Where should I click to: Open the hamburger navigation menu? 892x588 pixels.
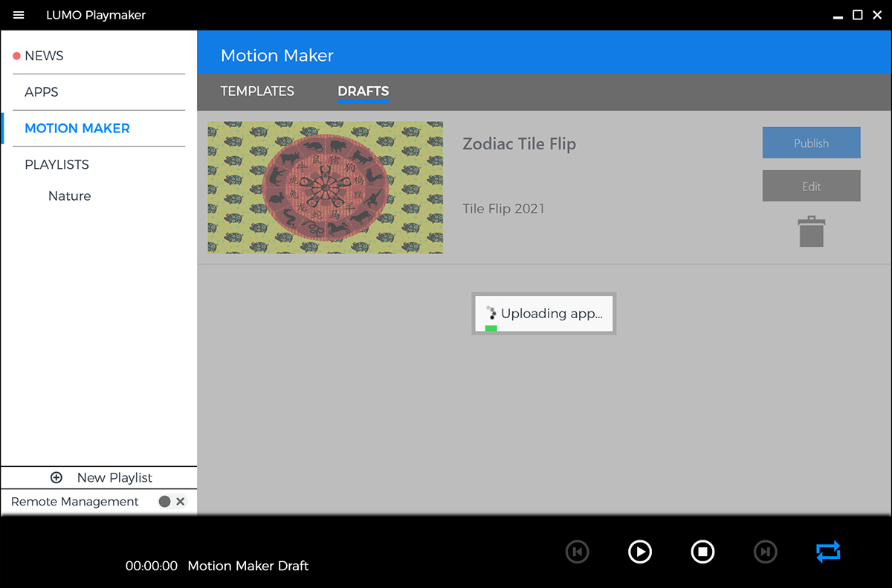point(19,15)
